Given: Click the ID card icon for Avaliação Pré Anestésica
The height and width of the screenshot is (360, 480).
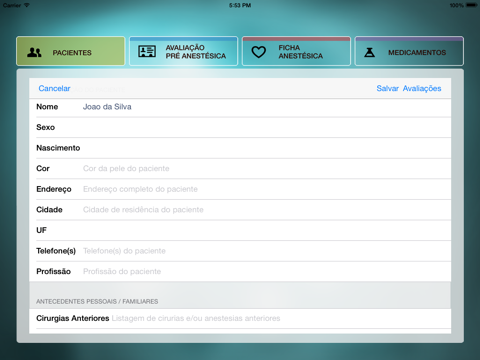Looking at the screenshot, I should (147, 52).
